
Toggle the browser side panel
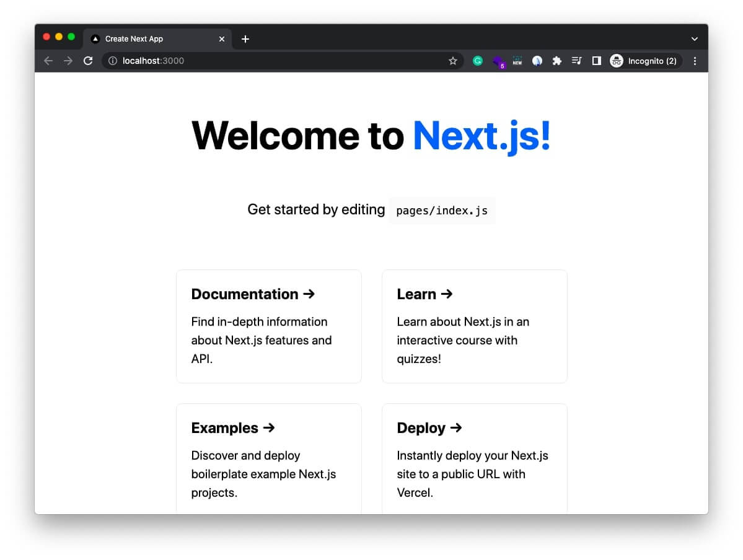click(x=597, y=61)
